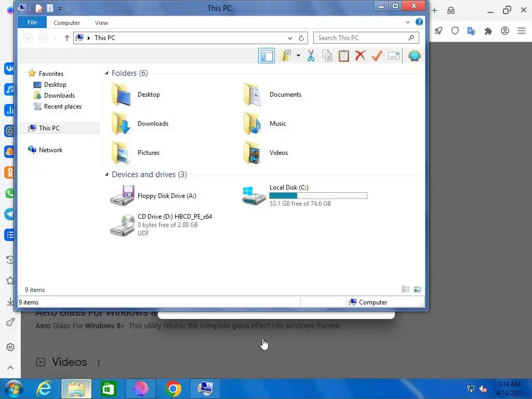The width and height of the screenshot is (532, 399).
Task: Open Google Chrome from taskbar
Action: (x=173, y=389)
